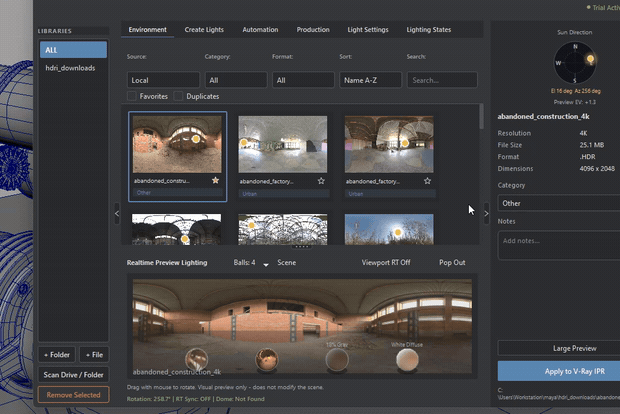Click the thumbnail grid vertical scrollbar
620x414 pixels.
[481, 116]
